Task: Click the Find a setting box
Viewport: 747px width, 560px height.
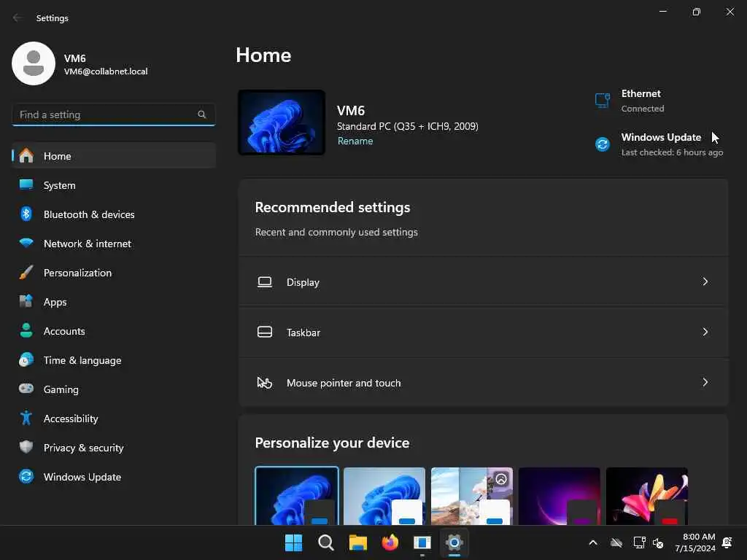Action: [113, 114]
